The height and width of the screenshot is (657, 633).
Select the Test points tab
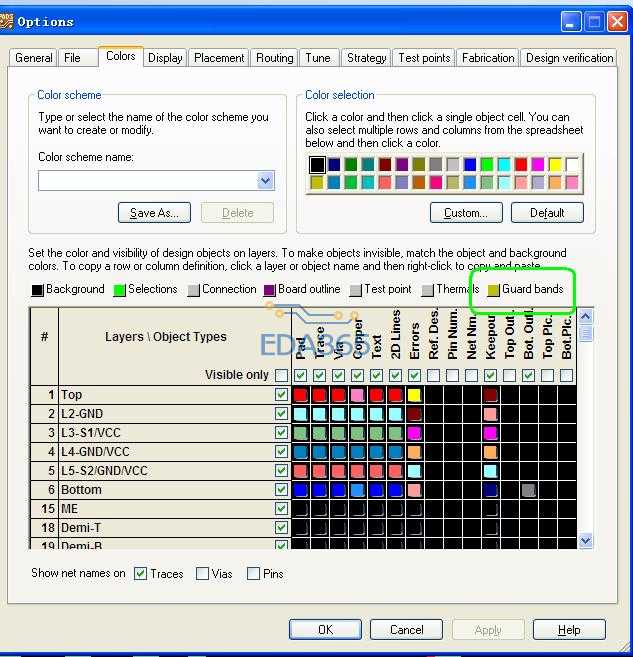pyautogui.click(x=424, y=58)
